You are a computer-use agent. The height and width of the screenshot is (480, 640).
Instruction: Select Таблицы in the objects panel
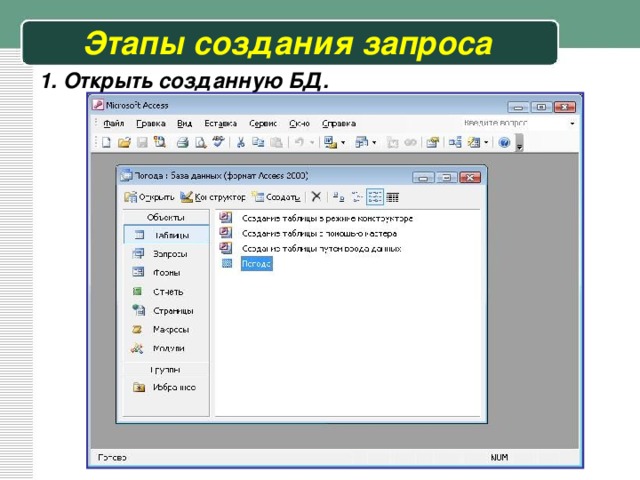pyautogui.click(x=166, y=235)
